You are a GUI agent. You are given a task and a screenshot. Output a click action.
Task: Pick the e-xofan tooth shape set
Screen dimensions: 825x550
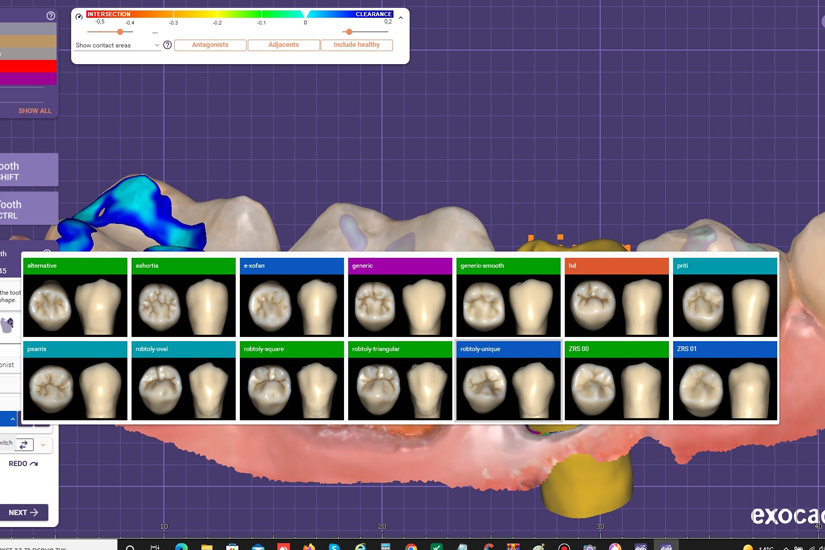point(292,297)
